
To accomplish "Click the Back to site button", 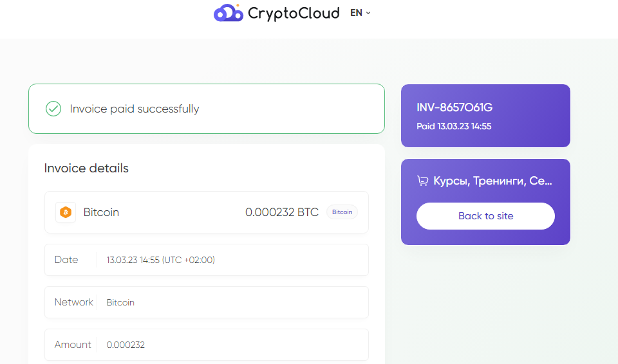I will [485, 216].
